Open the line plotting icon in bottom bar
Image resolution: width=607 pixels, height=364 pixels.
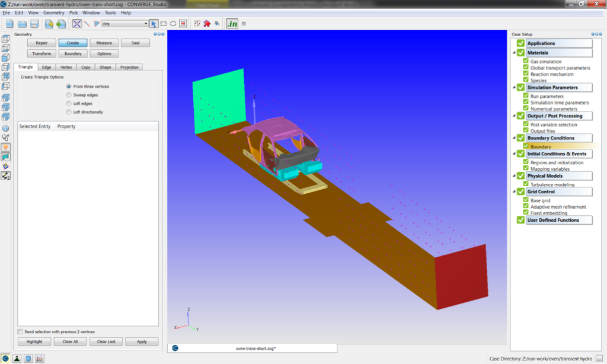pos(40,359)
